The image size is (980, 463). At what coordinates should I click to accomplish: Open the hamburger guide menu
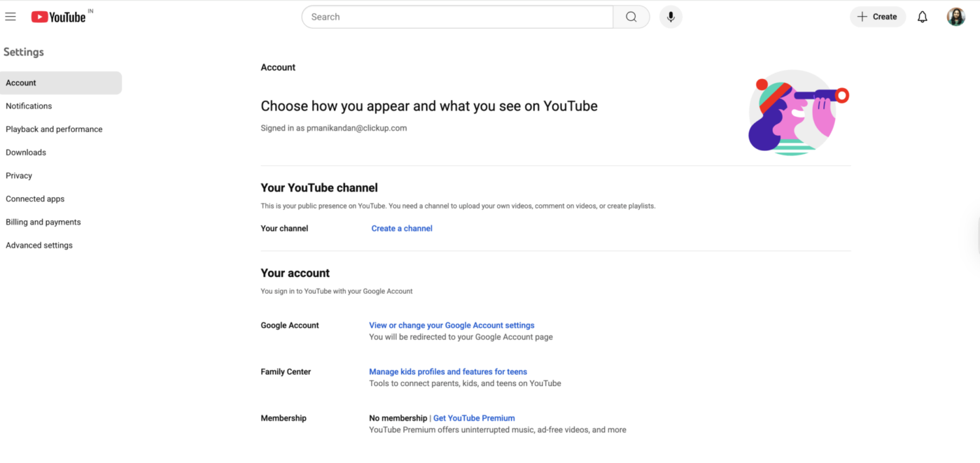[10, 17]
